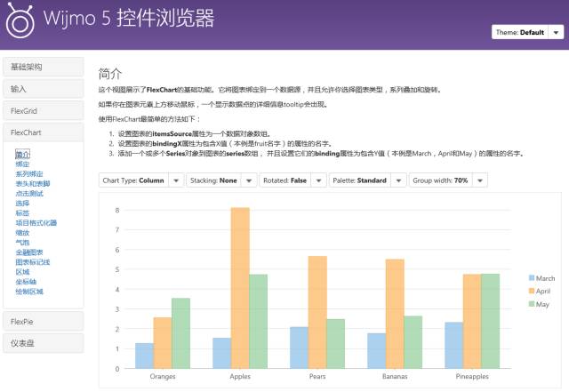569x392 pixels.
Task: Click the Pears x-axis label
Action: (x=317, y=376)
